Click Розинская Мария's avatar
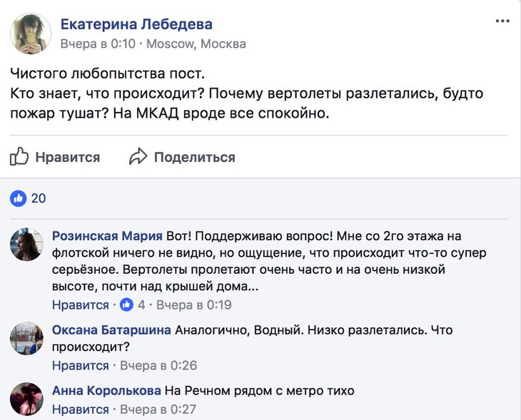 (x=27, y=245)
